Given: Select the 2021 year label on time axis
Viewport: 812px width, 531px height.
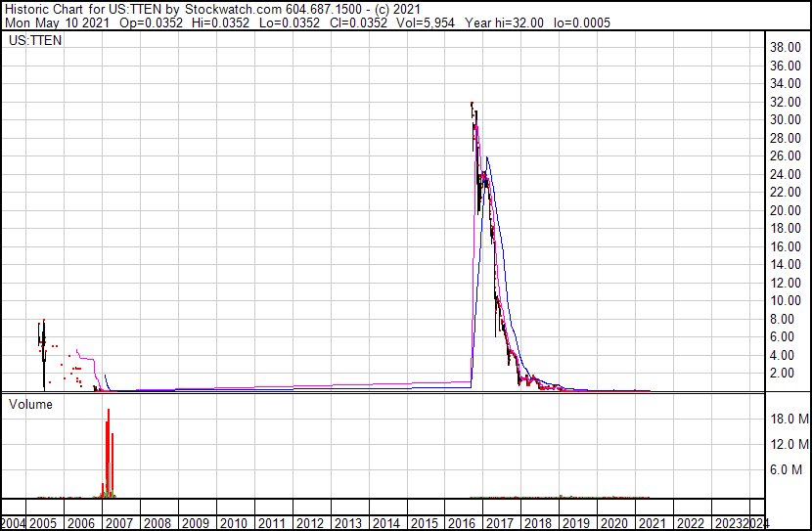Looking at the screenshot, I should tap(651, 523).
